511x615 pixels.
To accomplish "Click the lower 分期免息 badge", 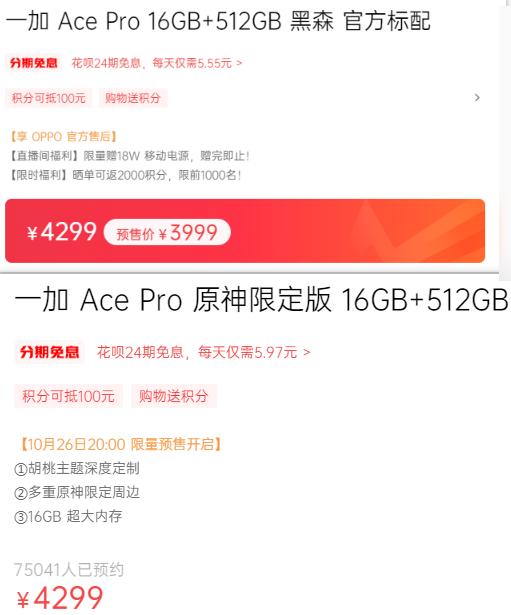I will click(49, 352).
